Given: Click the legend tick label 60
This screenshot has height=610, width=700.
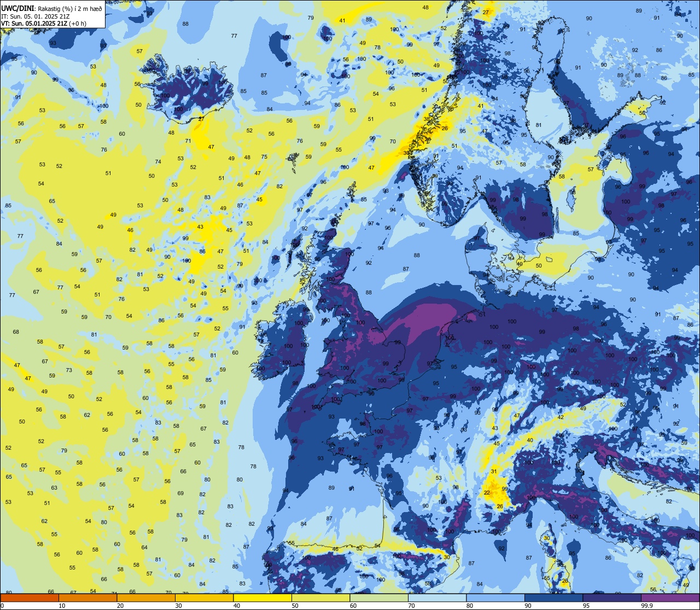Looking at the screenshot, I should click(353, 606).
